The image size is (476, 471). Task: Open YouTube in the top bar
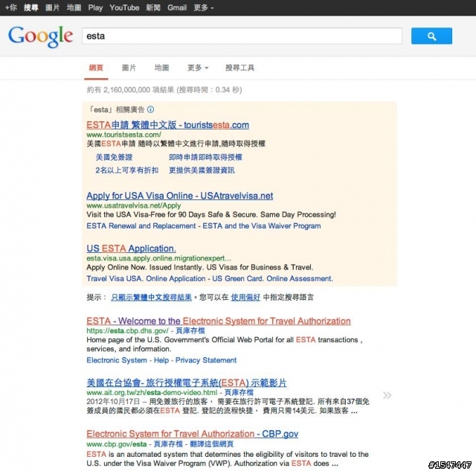(124, 7)
